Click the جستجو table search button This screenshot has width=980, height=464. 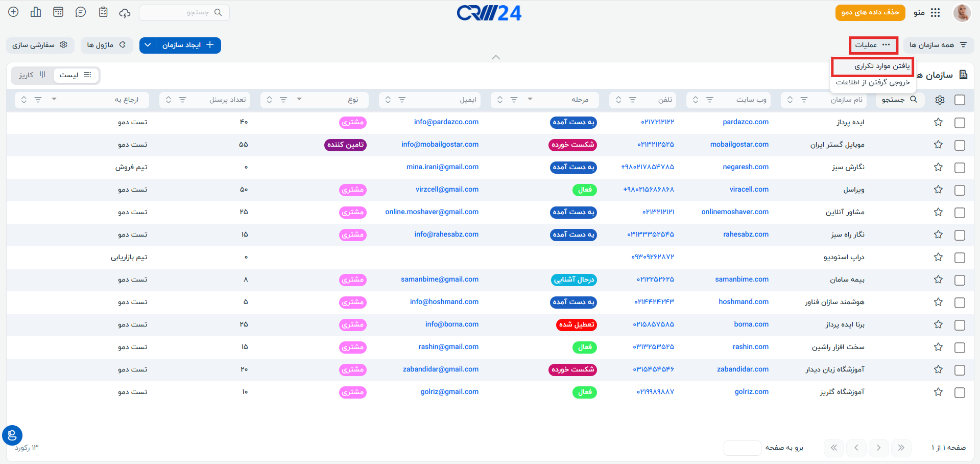coord(900,100)
